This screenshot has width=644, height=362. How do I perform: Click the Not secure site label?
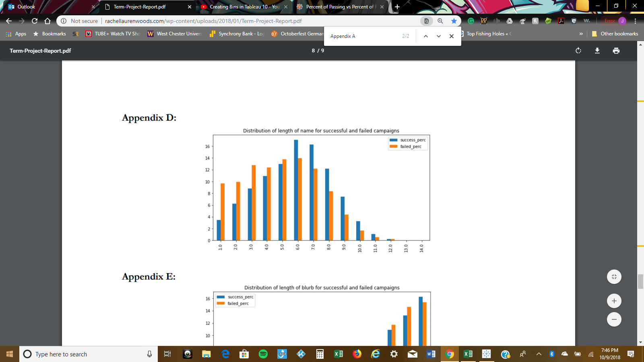[84, 21]
